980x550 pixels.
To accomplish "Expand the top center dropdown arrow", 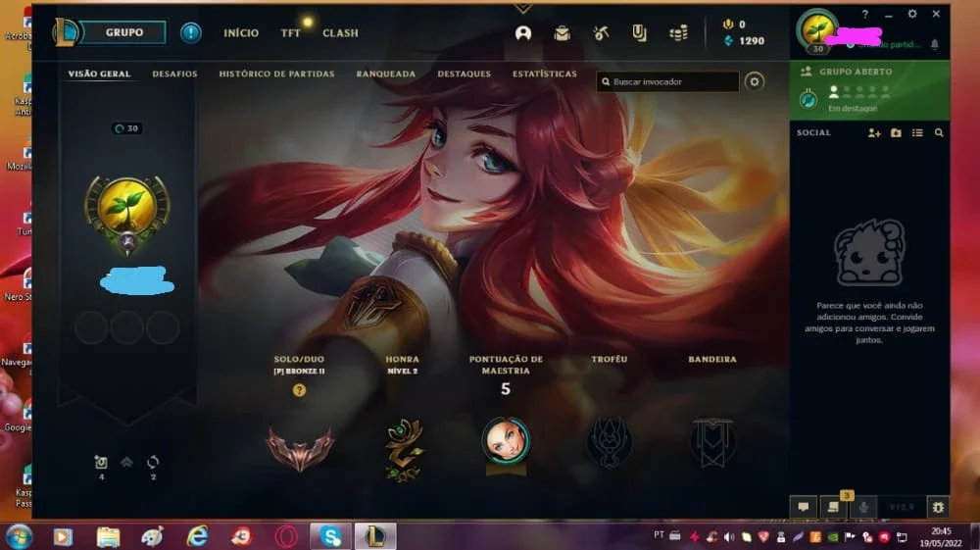I will [523, 8].
